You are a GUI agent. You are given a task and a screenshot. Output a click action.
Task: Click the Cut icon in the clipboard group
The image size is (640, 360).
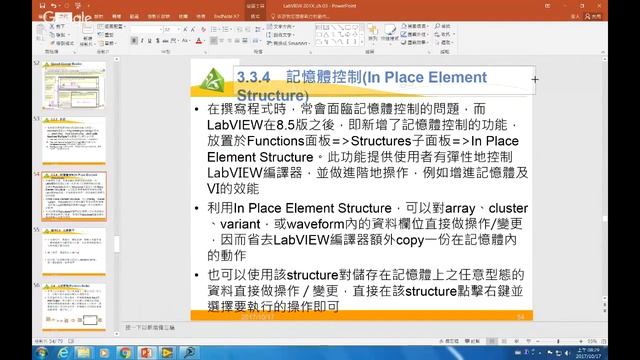pyautogui.click(x=52, y=26)
